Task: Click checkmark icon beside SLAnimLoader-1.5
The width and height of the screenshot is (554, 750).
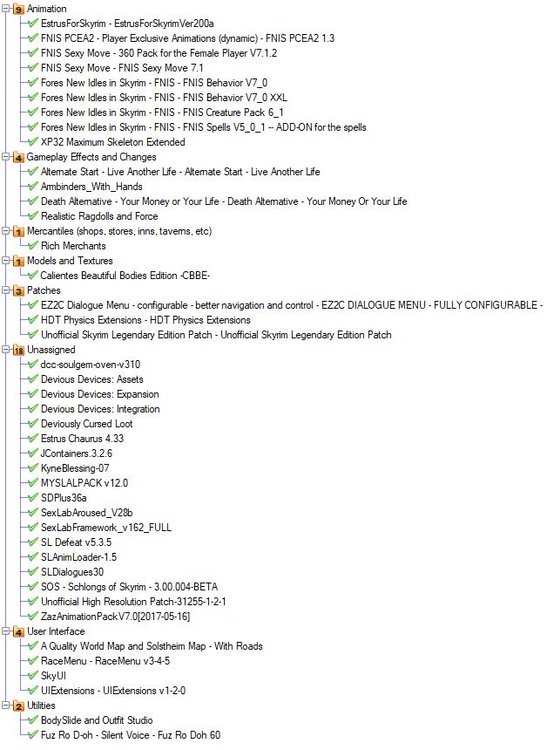Action: pos(33,557)
